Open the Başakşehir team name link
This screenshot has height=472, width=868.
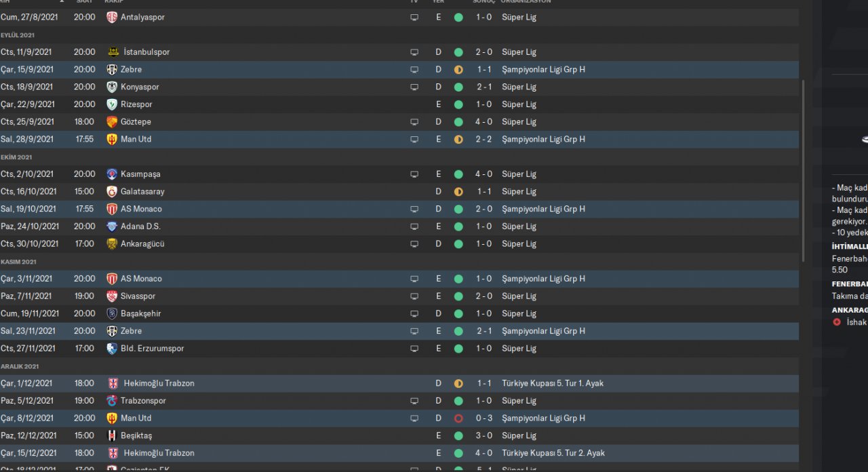coord(141,314)
